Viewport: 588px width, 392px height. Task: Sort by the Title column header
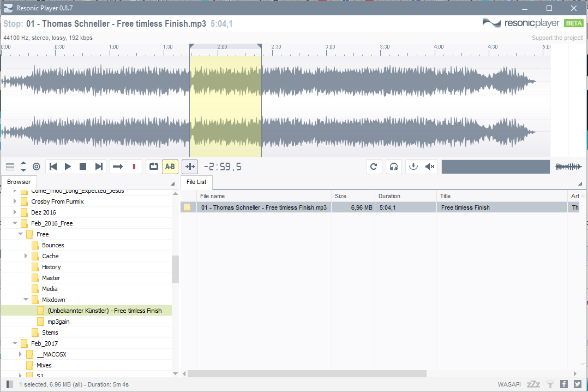click(502, 196)
